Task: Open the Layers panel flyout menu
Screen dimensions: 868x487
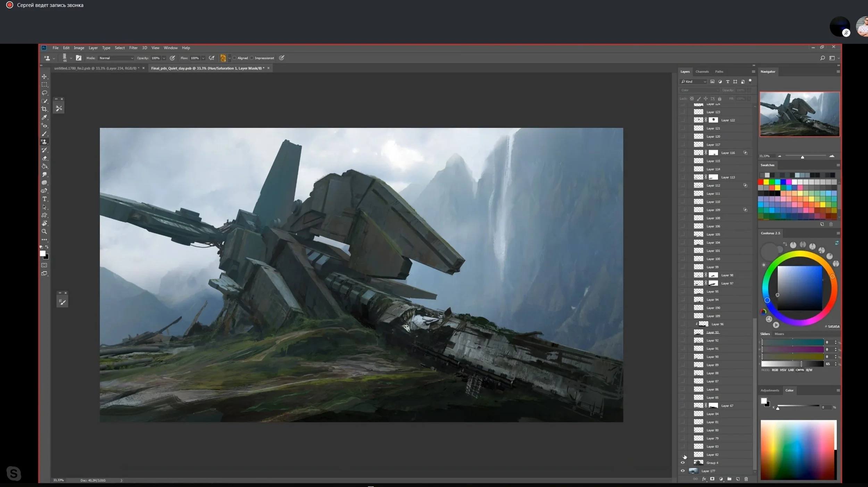Action: (753, 71)
